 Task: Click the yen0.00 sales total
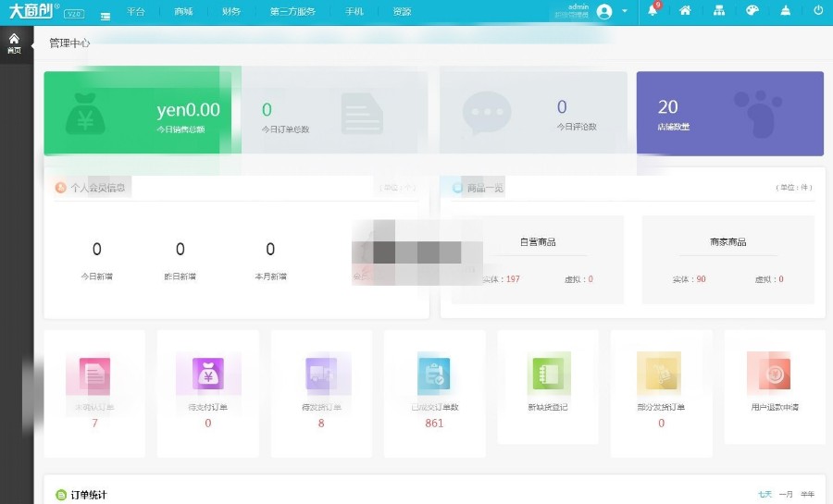pos(188,110)
